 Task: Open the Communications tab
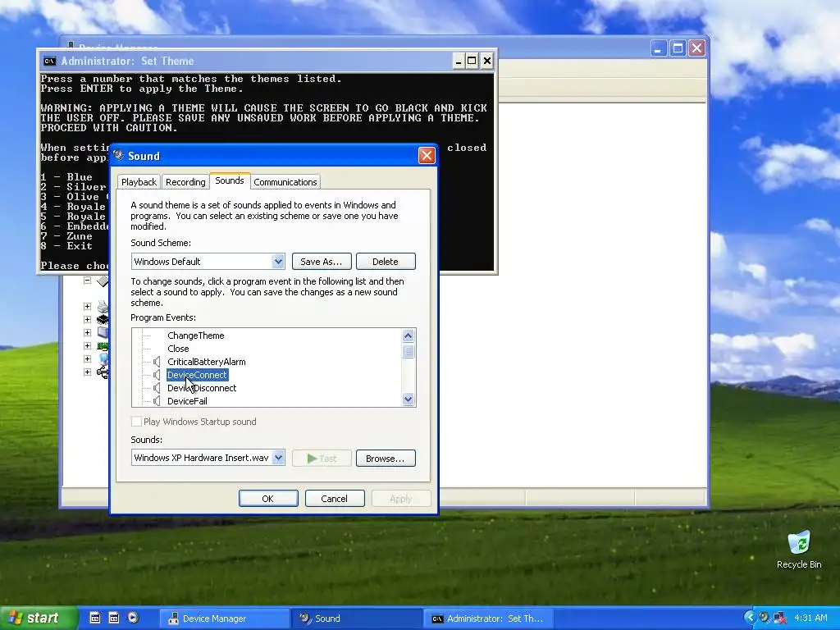tap(285, 182)
